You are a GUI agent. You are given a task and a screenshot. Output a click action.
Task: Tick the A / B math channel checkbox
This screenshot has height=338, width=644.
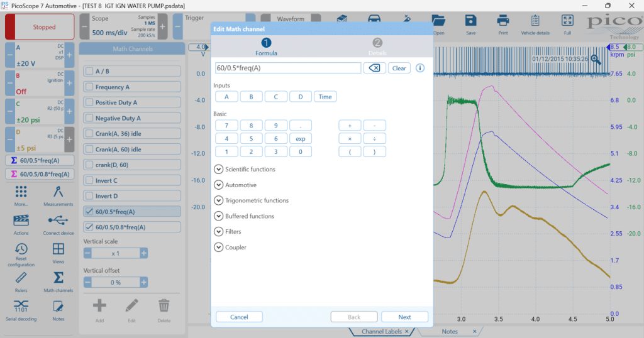(x=89, y=71)
